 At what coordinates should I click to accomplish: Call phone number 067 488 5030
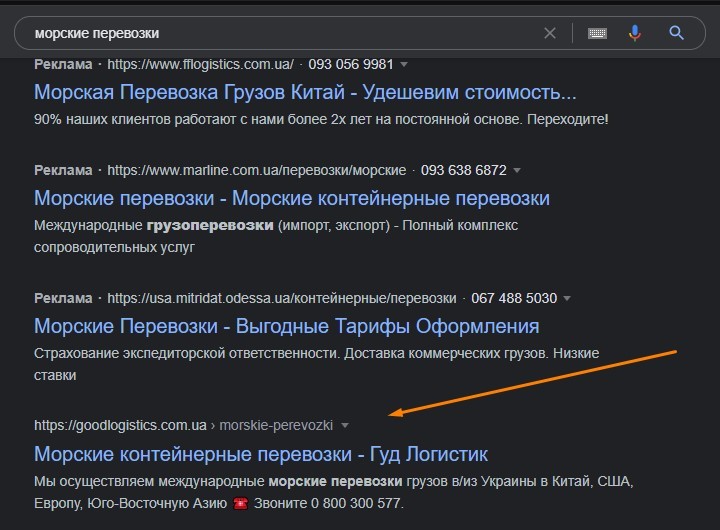(514, 299)
